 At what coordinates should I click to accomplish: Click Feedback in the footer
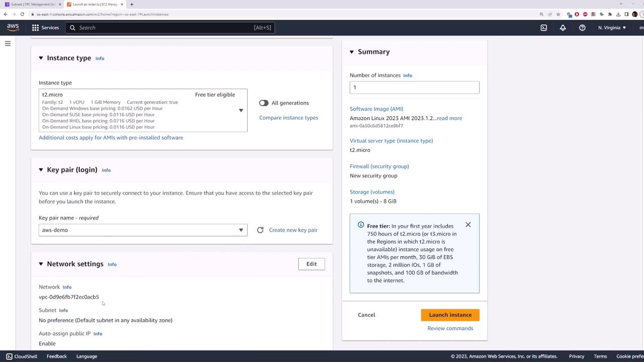[x=57, y=356]
